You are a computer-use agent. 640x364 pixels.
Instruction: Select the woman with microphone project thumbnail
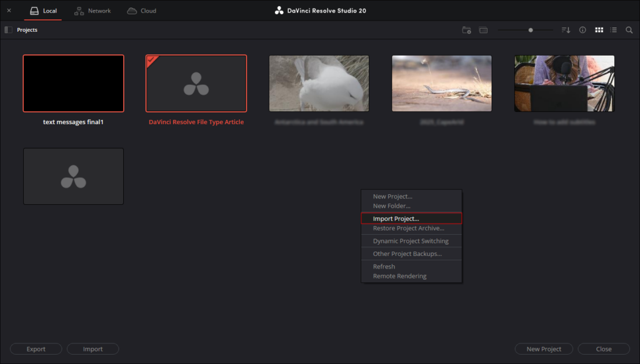pos(564,83)
